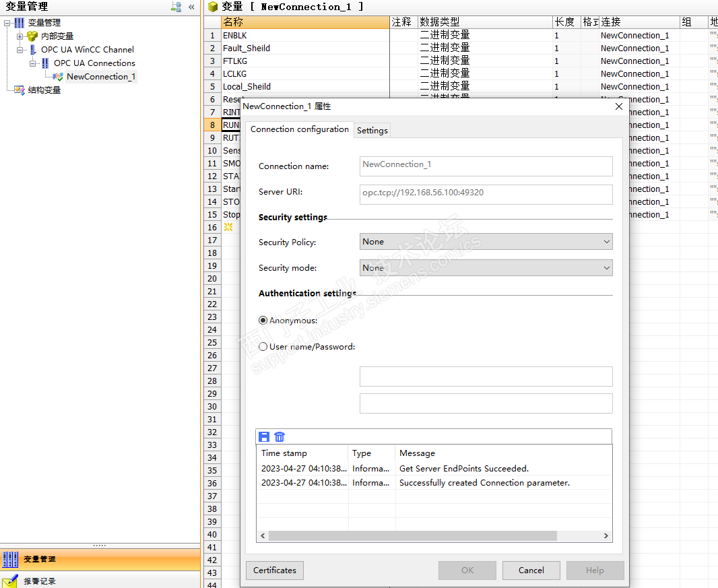Screen dimensions: 718x588
Task: Click the save log icon above messages
Action: pyautogui.click(x=264, y=436)
